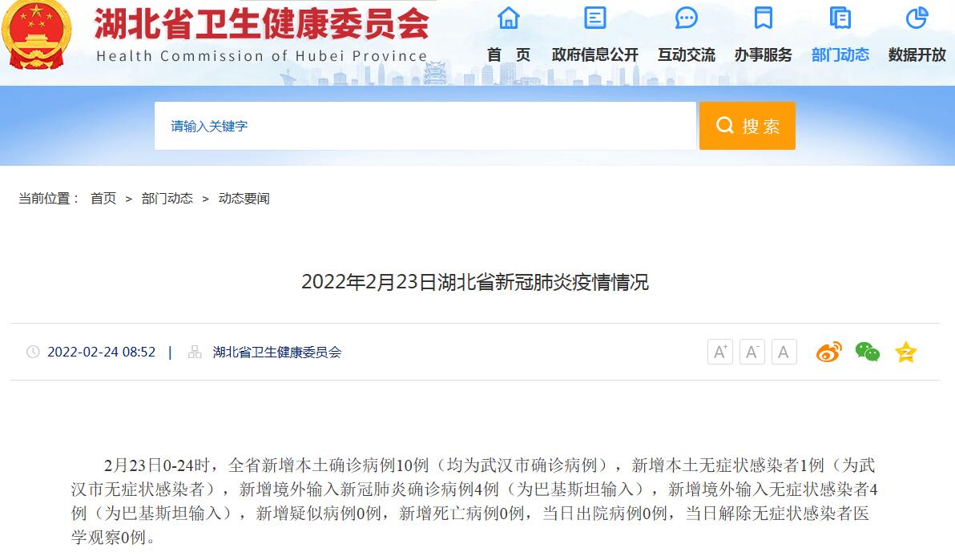The image size is (955, 560).
Task: Share article to Weibo
Action: [828, 352]
